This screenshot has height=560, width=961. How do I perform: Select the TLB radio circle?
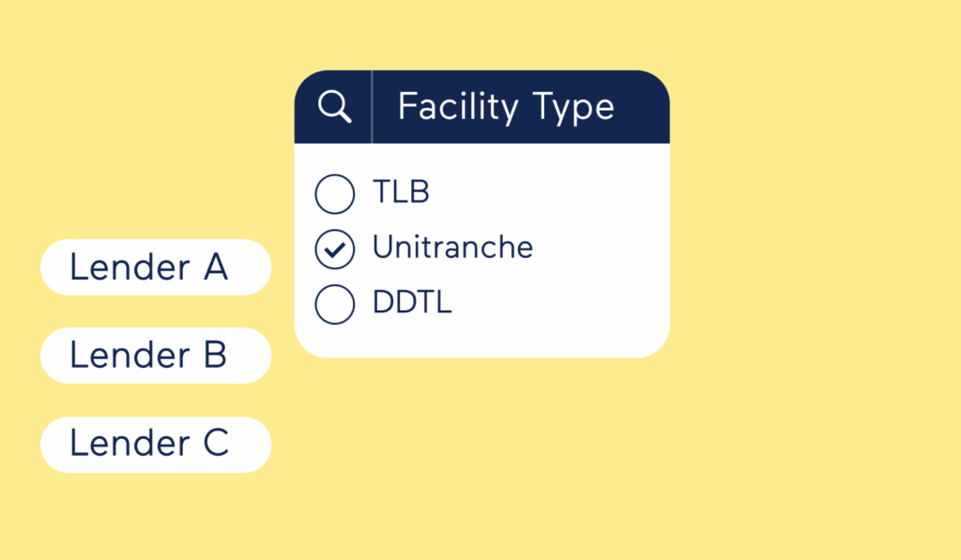[335, 194]
